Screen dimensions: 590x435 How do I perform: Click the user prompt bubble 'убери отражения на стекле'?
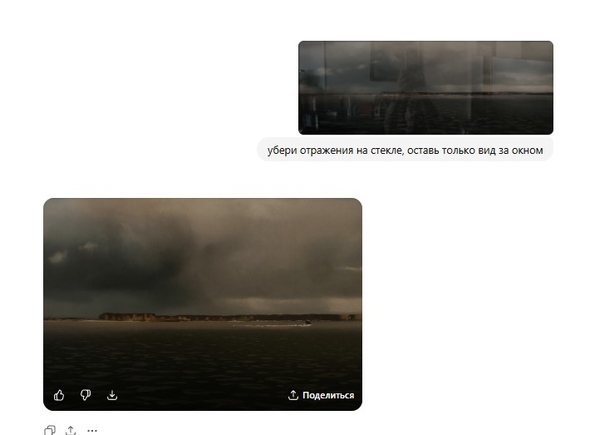pyautogui.click(x=405, y=150)
